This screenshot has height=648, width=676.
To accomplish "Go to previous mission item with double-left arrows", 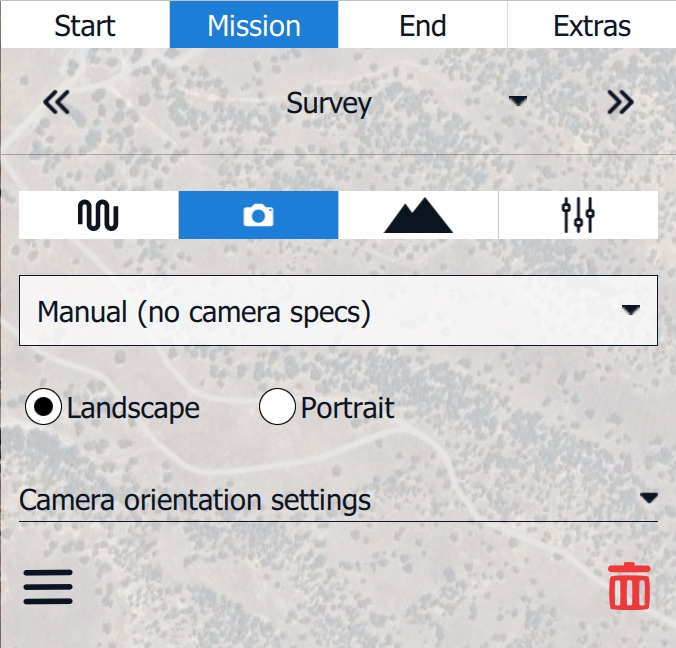I will point(57,103).
